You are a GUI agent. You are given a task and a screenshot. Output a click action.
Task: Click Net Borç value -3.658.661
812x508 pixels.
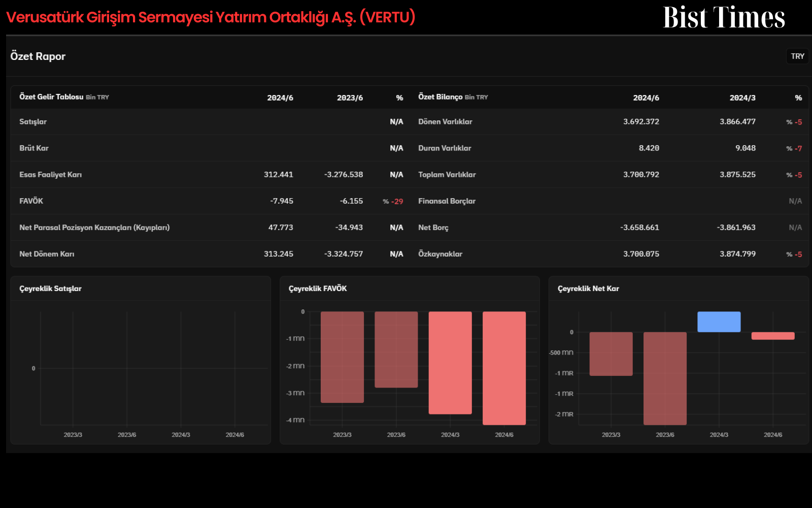pyautogui.click(x=639, y=228)
